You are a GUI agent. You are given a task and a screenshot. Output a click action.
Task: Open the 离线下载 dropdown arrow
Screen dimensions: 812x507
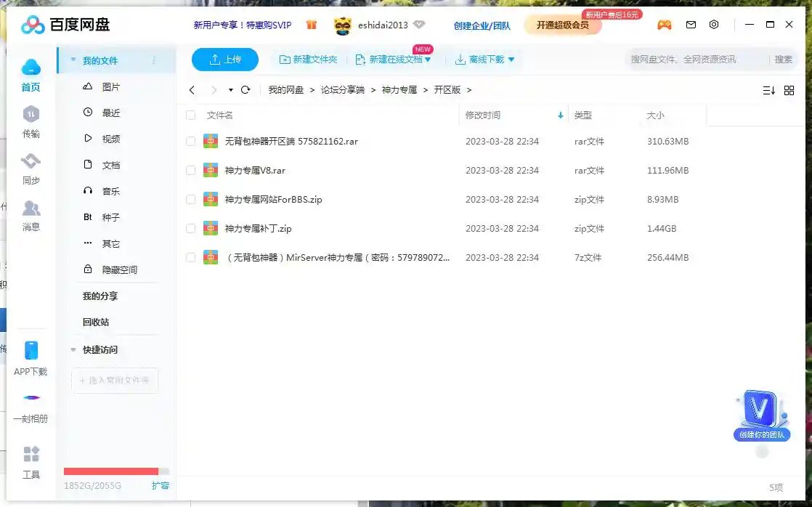tap(511, 60)
